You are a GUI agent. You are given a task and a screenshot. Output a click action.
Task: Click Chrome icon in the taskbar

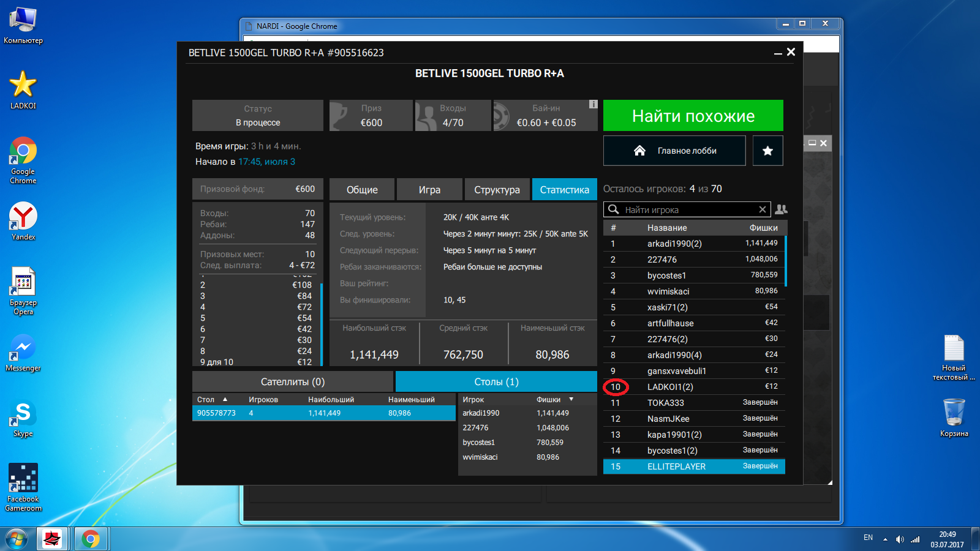click(x=91, y=539)
